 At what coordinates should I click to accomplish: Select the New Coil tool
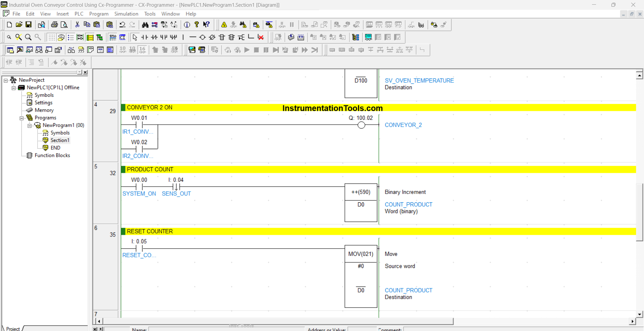[x=202, y=37]
